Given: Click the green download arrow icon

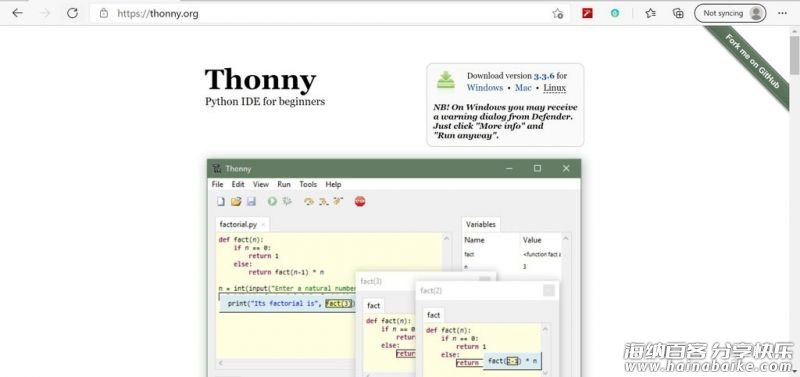Looking at the screenshot, I should [x=445, y=81].
